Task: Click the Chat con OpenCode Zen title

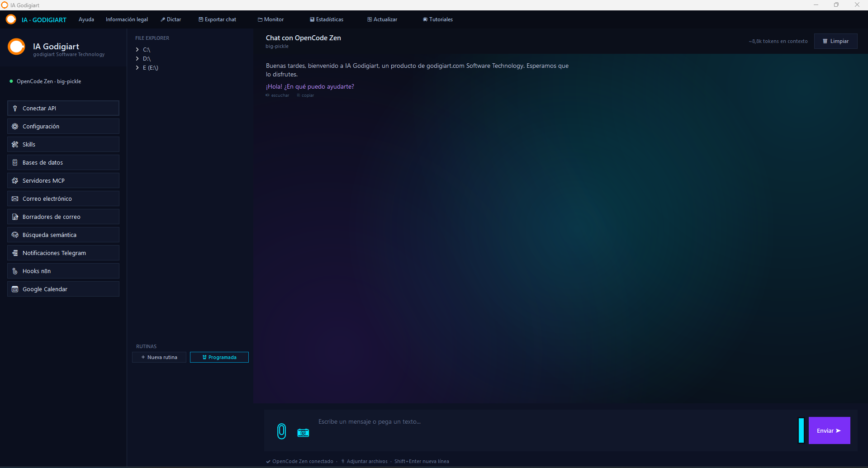Action: point(304,38)
